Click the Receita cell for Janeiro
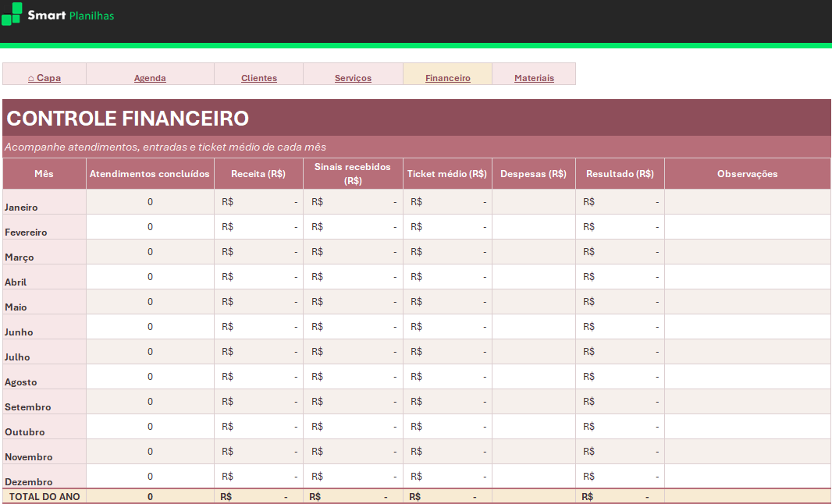832x504 pixels. tap(258, 201)
